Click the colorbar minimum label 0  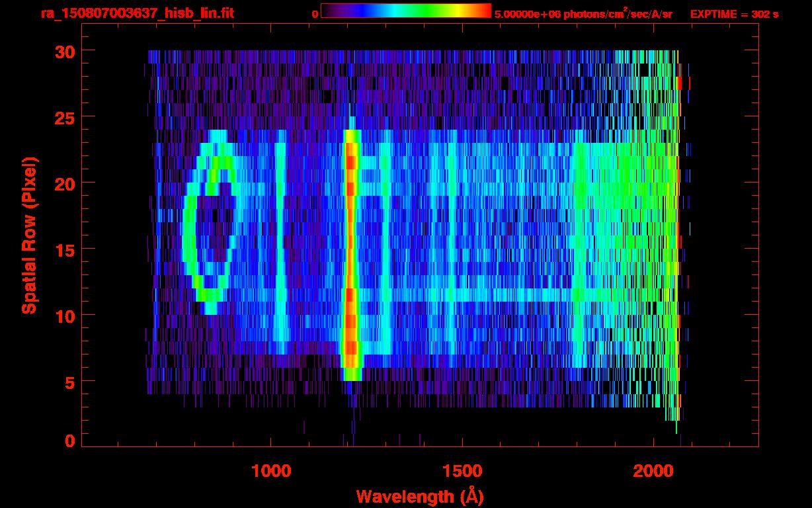(315, 13)
